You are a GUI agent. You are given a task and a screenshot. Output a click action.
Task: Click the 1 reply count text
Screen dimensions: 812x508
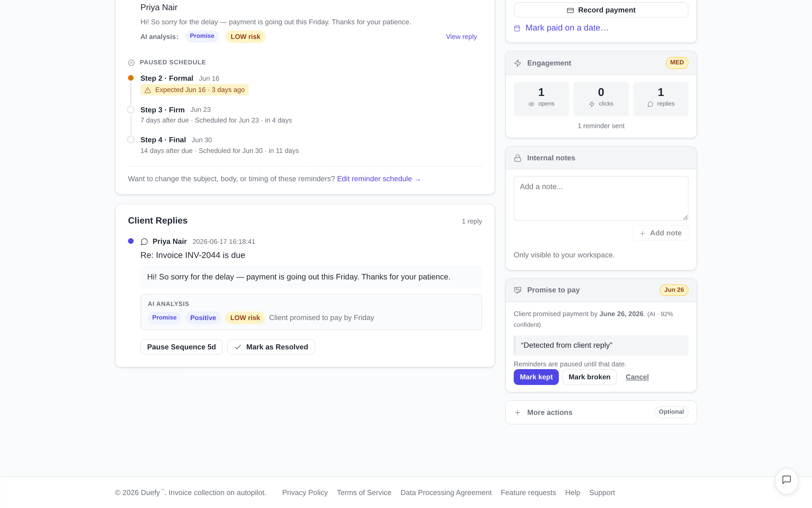click(x=471, y=222)
